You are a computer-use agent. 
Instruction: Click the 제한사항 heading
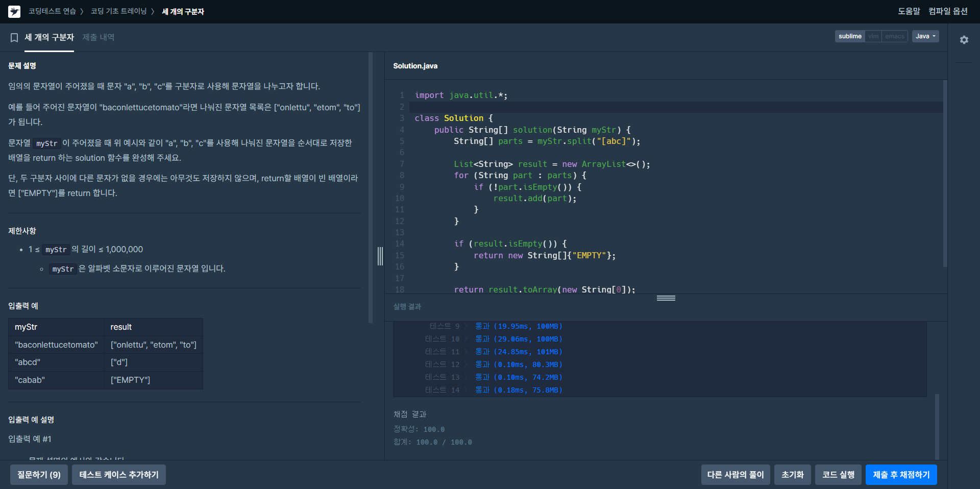[x=22, y=231]
